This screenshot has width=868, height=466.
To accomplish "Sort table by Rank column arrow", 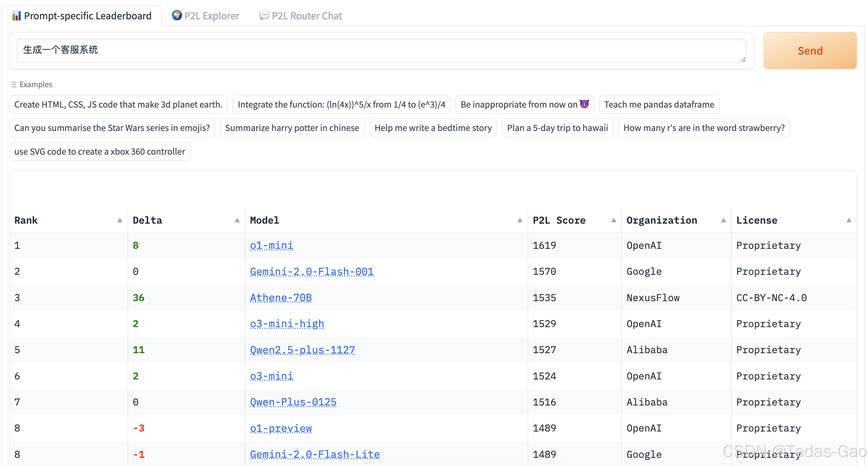I will (x=120, y=220).
